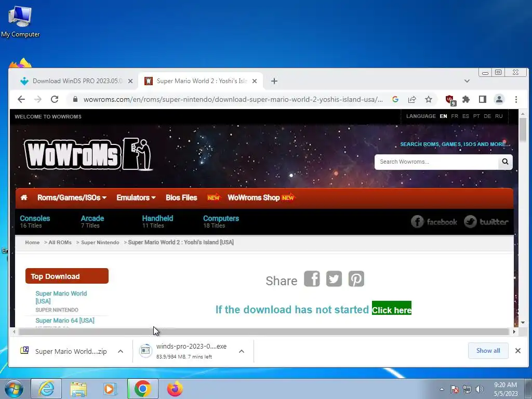This screenshot has width=532, height=399.
Task: Open the facebook link in navigation bar
Action: [x=434, y=222]
